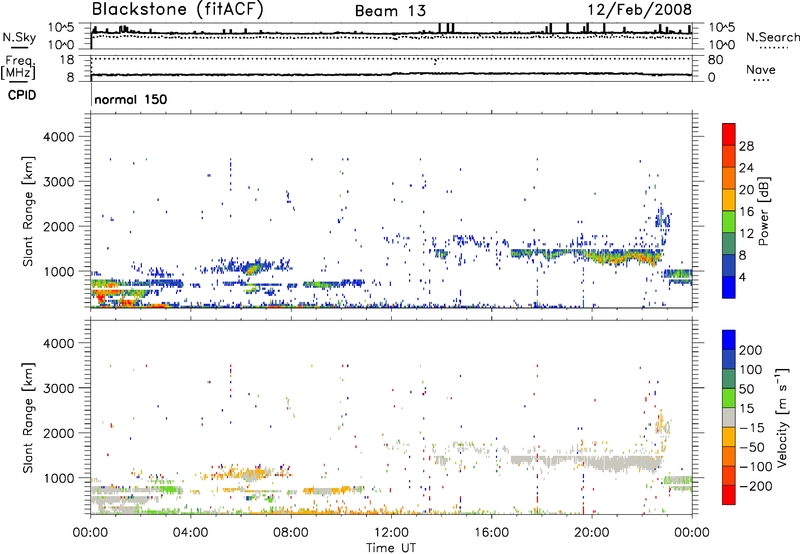The height and width of the screenshot is (554, 800).
Task: Click the 'N.Search' legend label
Action: click(x=772, y=37)
